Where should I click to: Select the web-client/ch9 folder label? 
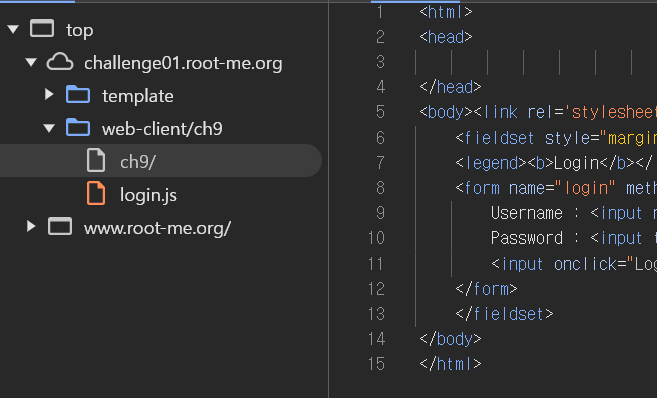tap(162, 129)
